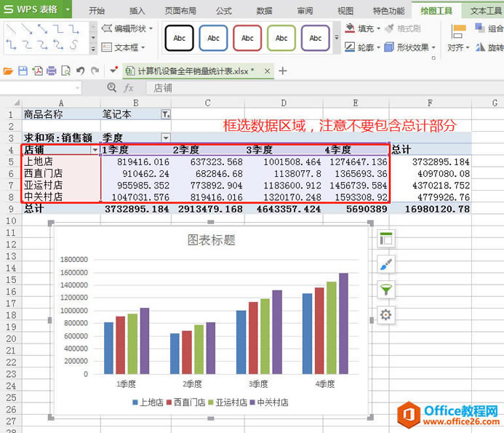
Task: Open the WPS 表格 application menu
Action: click(x=36, y=9)
